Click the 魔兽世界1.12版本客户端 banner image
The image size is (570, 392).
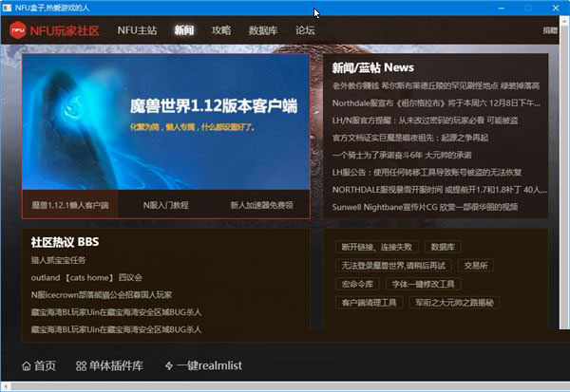tap(166, 121)
